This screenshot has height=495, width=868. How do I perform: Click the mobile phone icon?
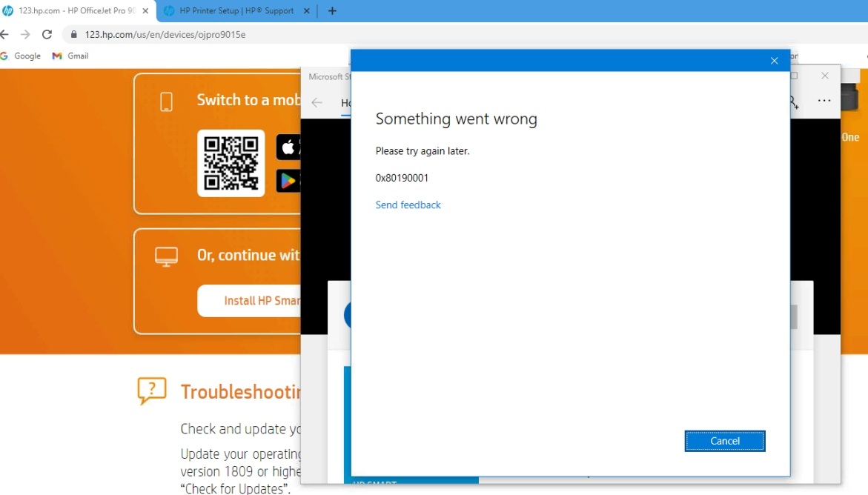(x=166, y=102)
